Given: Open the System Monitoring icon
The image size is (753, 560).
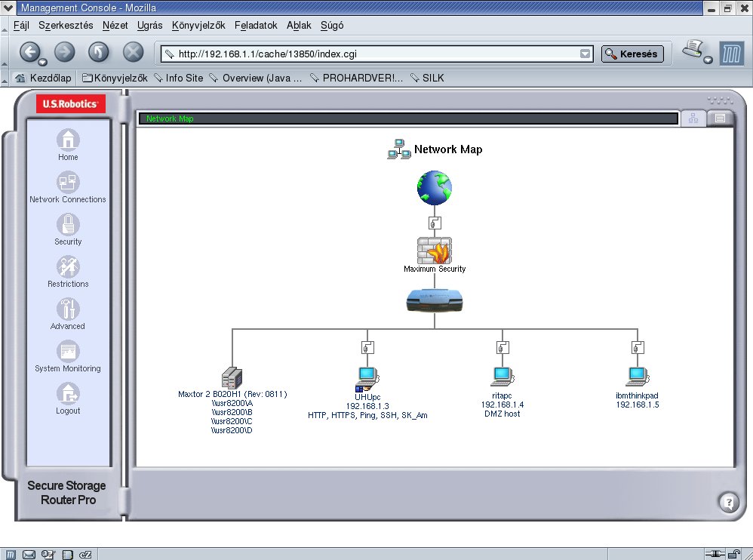Looking at the screenshot, I should (68, 352).
